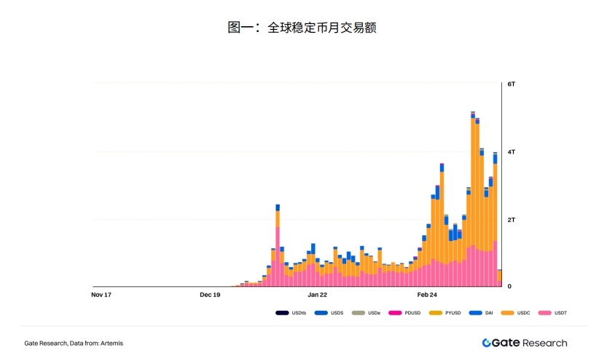Click the '6T' y-axis label

pos(512,84)
